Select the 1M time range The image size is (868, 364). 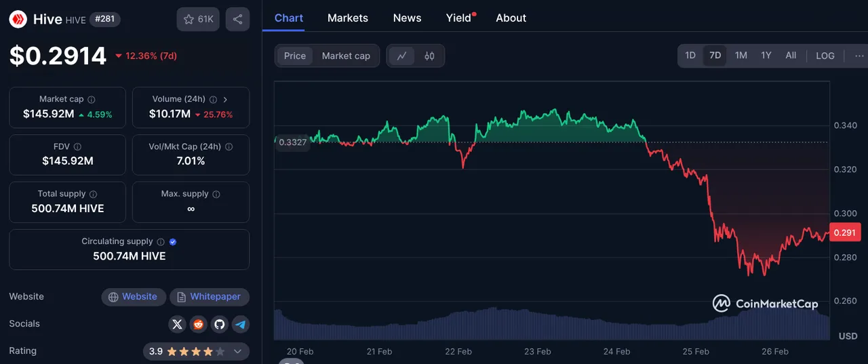(x=741, y=56)
